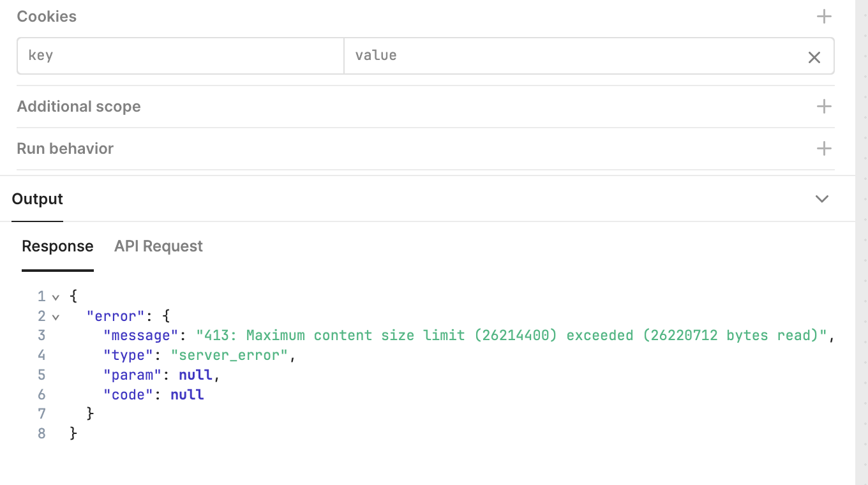Click line number 5 in the gutter
Image resolution: width=868 pixels, height=485 pixels.
pyautogui.click(x=41, y=375)
